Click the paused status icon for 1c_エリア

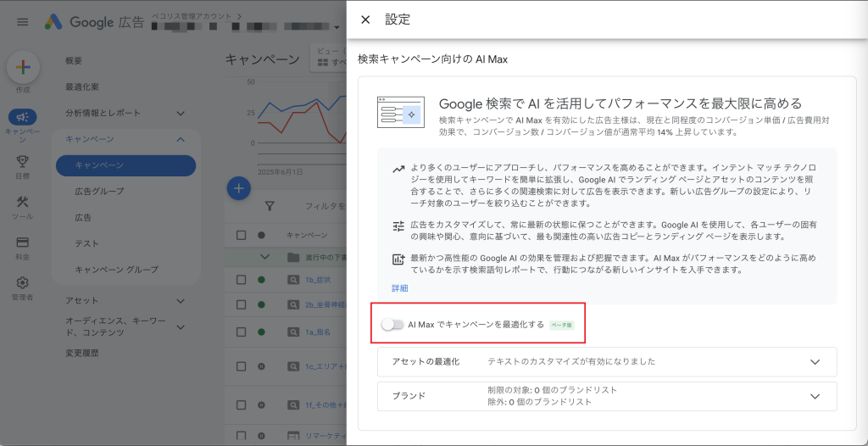point(261,366)
